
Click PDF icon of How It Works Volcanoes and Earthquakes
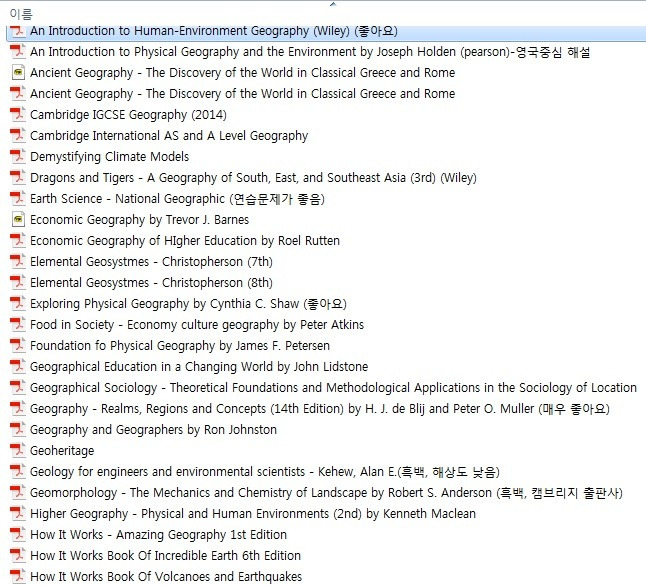18,577
